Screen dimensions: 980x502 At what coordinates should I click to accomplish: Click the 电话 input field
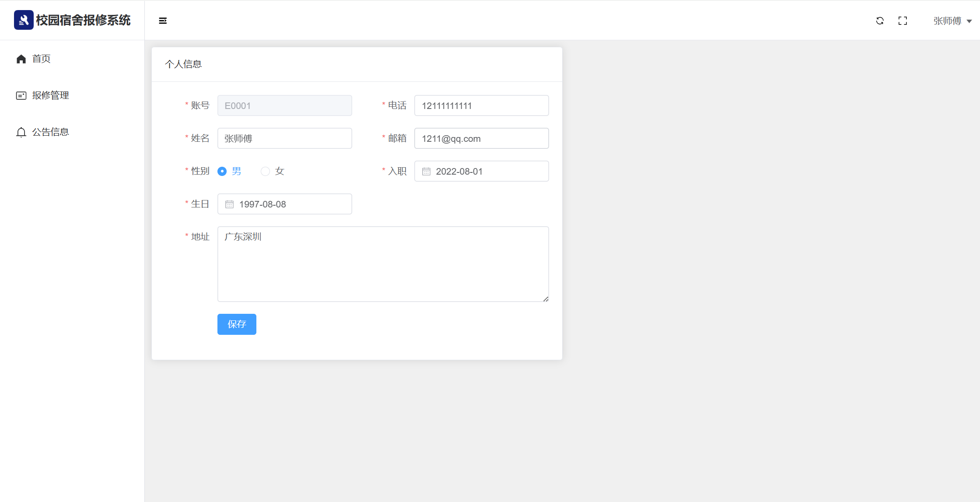click(481, 105)
